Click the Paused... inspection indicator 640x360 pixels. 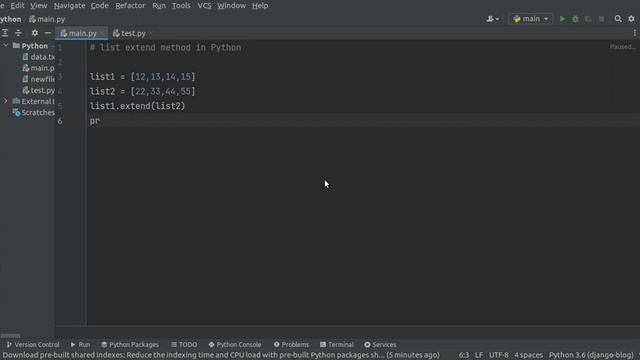622,47
